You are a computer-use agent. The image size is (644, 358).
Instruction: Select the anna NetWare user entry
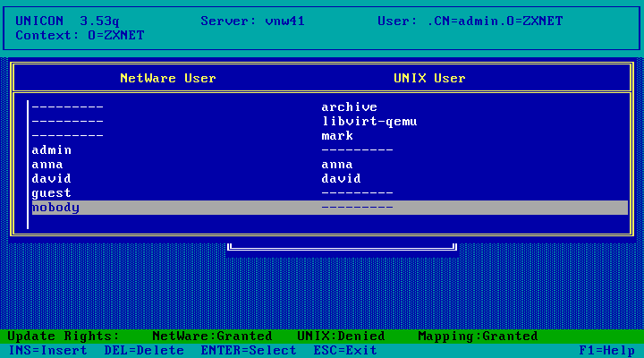tap(47, 165)
